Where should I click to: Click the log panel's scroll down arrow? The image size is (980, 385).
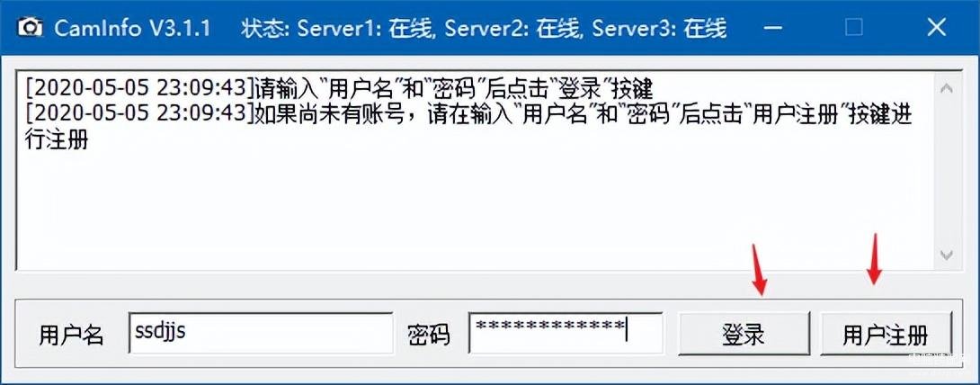click(x=946, y=255)
